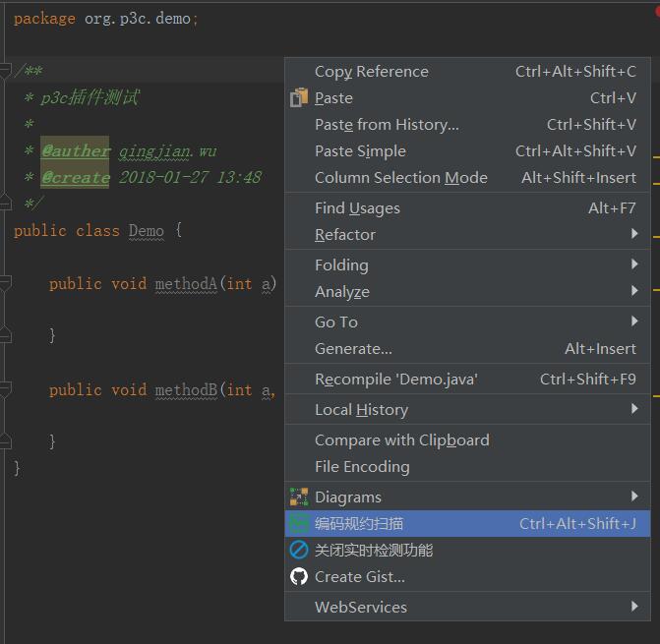Click the Go To menu label
Screen dimensions: 660x644
click(x=336, y=322)
